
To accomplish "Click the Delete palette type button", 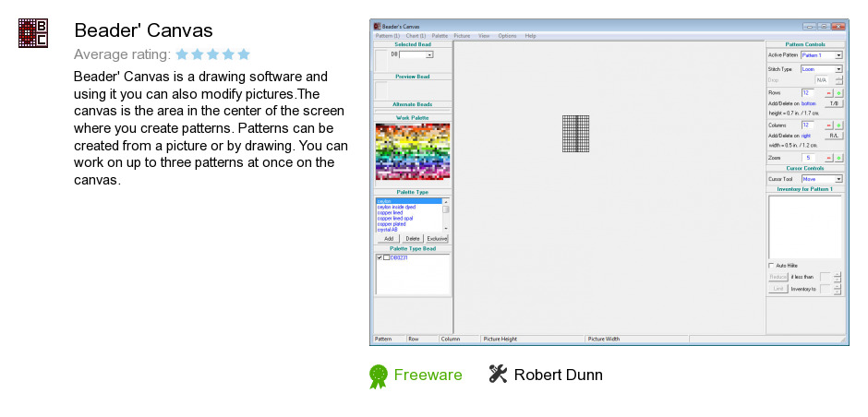I will click(413, 238).
